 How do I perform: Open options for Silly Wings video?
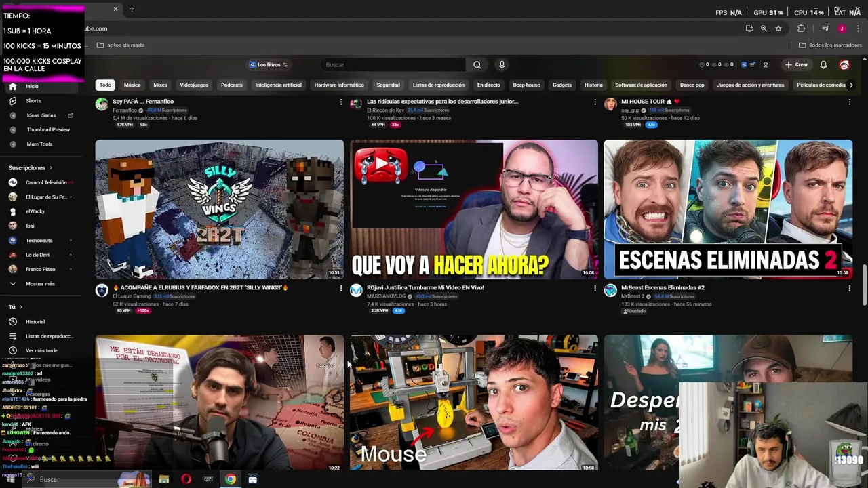point(340,288)
